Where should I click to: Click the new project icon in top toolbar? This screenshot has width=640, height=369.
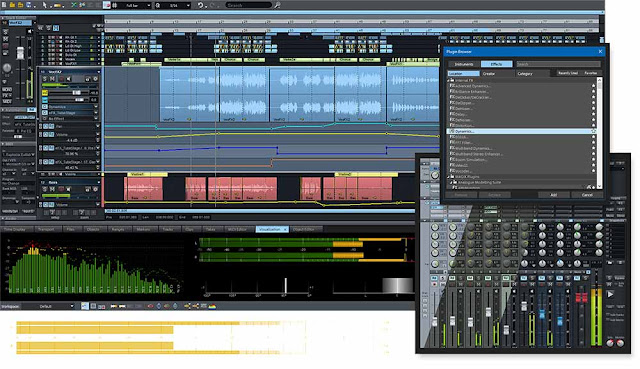tap(4, 5)
